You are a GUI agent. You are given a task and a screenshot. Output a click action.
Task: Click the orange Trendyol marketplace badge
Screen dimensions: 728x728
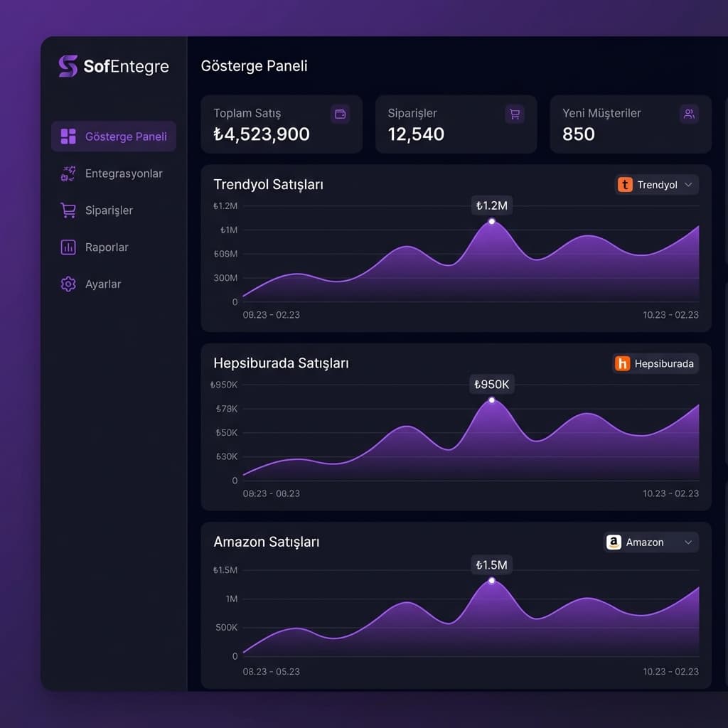tap(624, 184)
